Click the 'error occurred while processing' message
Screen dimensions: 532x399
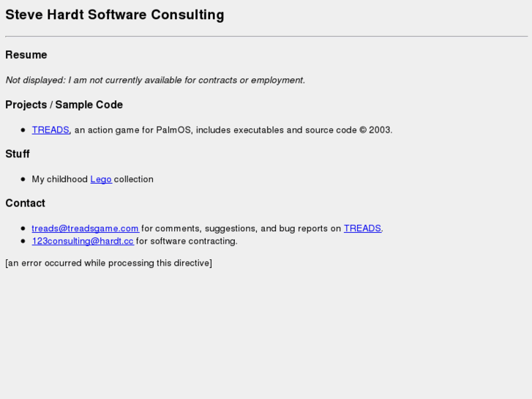tap(108, 263)
